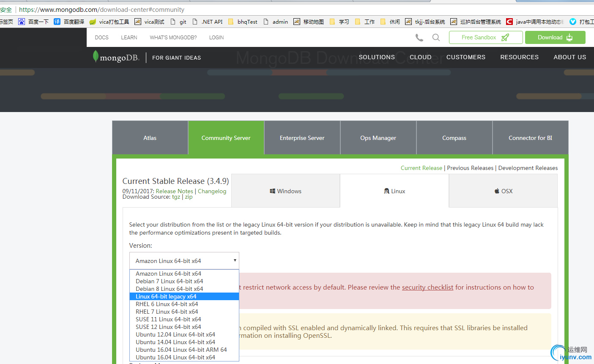The height and width of the screenshot is (364, 594).
Task: Collapse the Version dropdown box
Action: click(x=184, y=261)
